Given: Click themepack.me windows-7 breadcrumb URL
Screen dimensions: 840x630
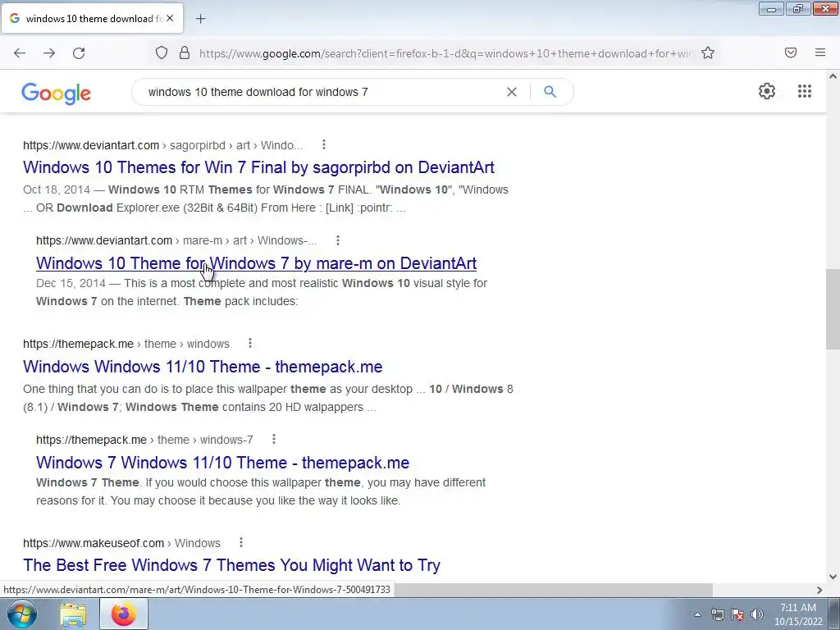Looking at the screenshot, I should 144,440.
